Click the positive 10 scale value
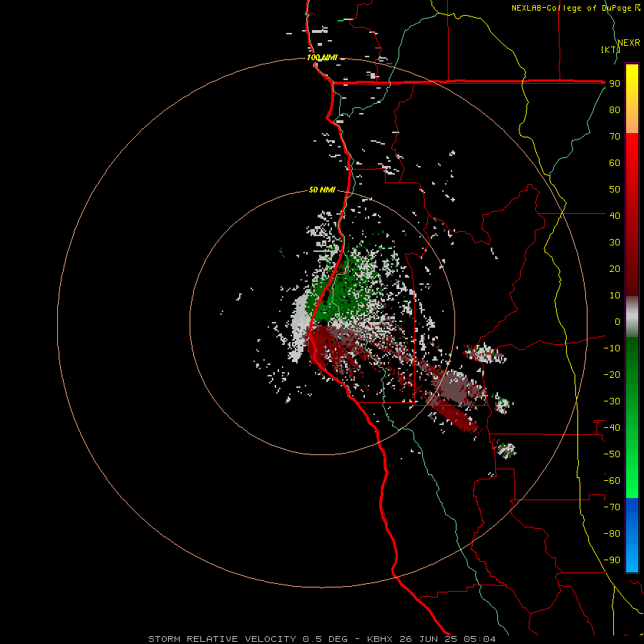This screenshot has width=644, height=644. point(615,296)
